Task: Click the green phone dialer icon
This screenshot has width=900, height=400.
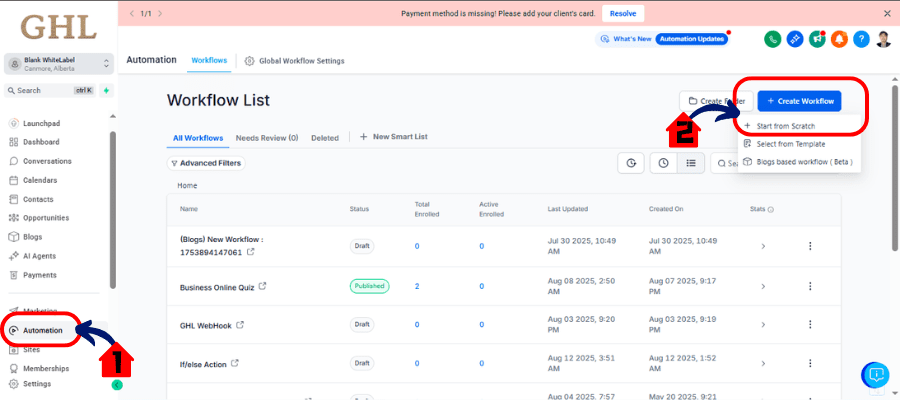Action: pos(773,39)
